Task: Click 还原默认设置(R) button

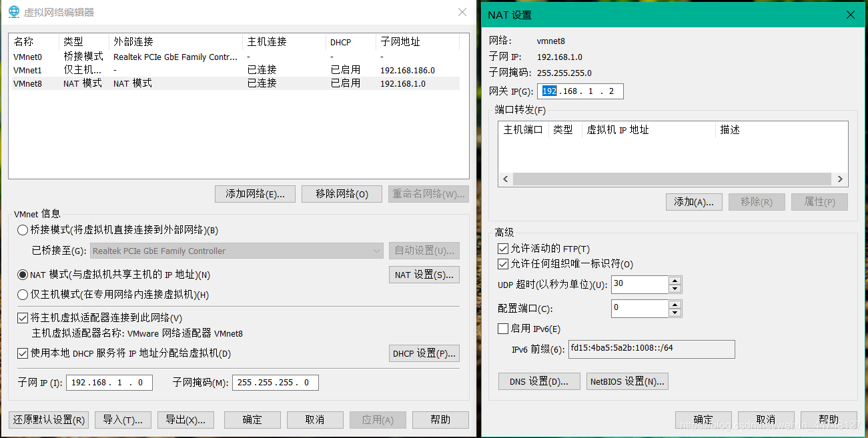Action: point(49,420)
